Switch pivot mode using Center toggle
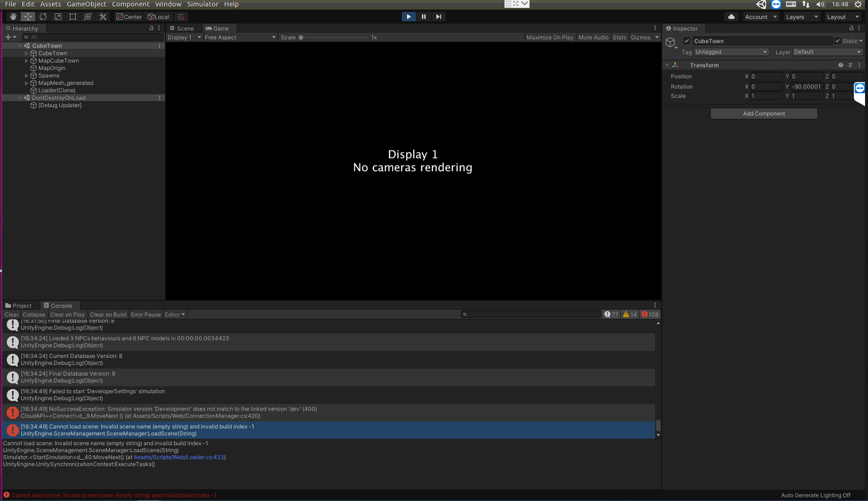Viewport: 868px width, 501px height. (128, 16)
